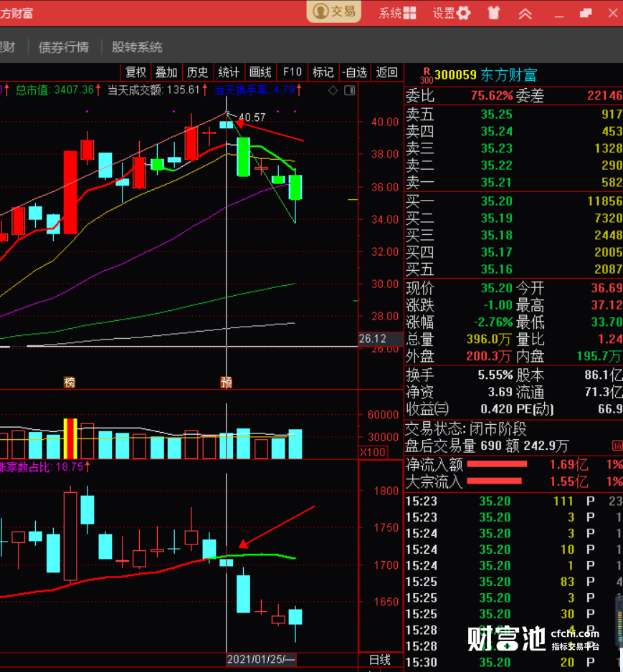This screenshot has height=672, width=623.
Task: Click 最高 value 37.12
Action: tap(607, 305)
